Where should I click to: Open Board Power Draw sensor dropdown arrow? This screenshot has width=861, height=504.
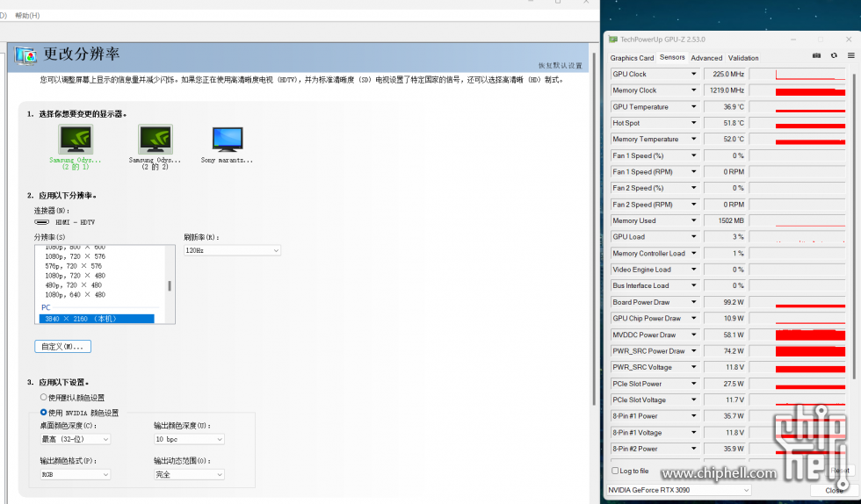[x=693, y=302]
